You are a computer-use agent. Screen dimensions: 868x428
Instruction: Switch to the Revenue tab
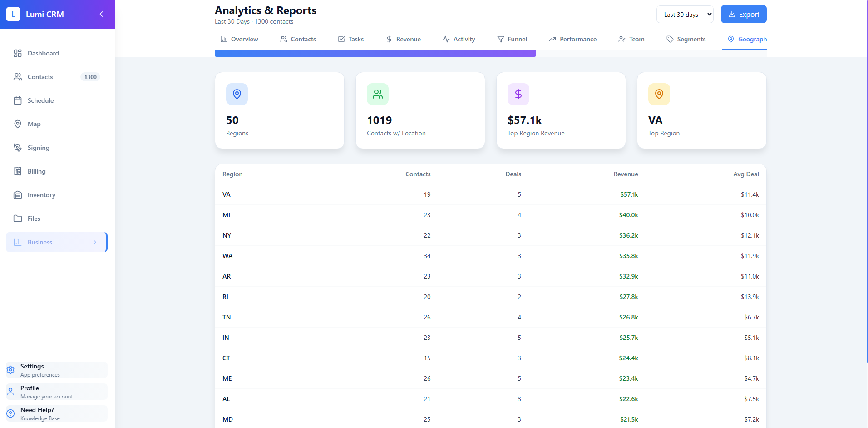(403, 39)
